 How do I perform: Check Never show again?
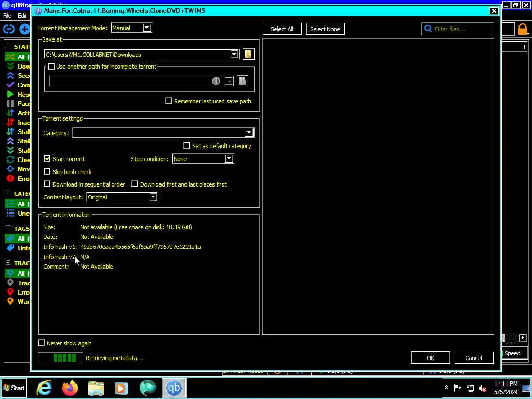pyautogui.click(x=42, y=343)
